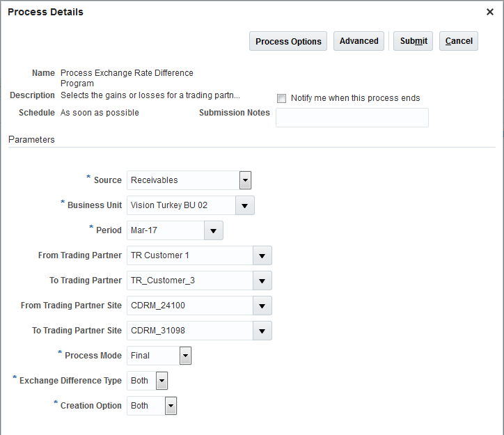The height and width of the screenshot is (435, 504).
Task: Open To Trading Partner Site arrow
Action: click(x=262, y=331)
